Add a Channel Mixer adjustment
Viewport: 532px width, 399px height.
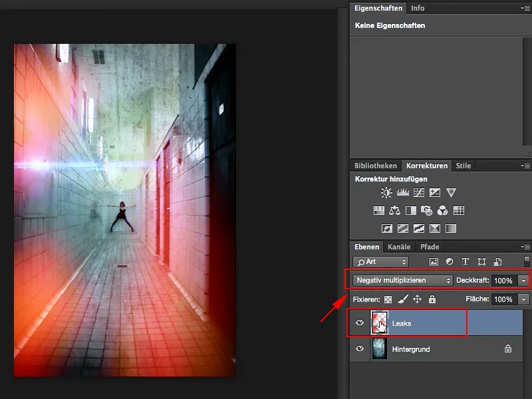(x=442, y=211)
